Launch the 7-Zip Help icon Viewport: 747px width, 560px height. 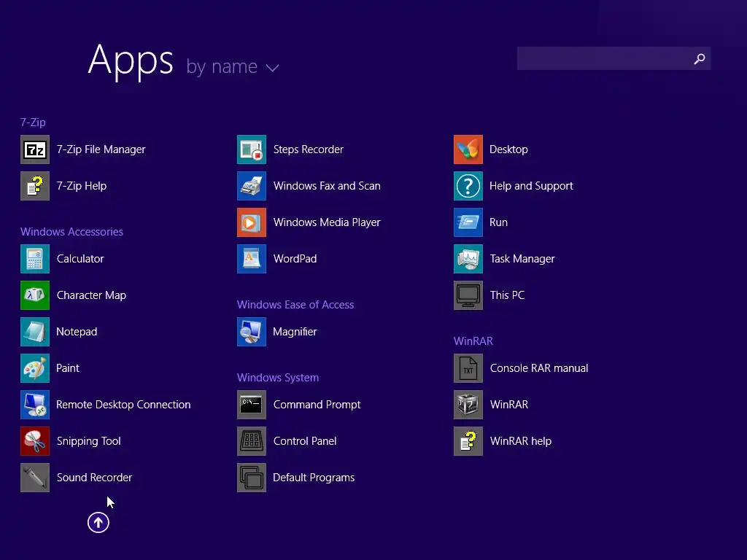35,186
